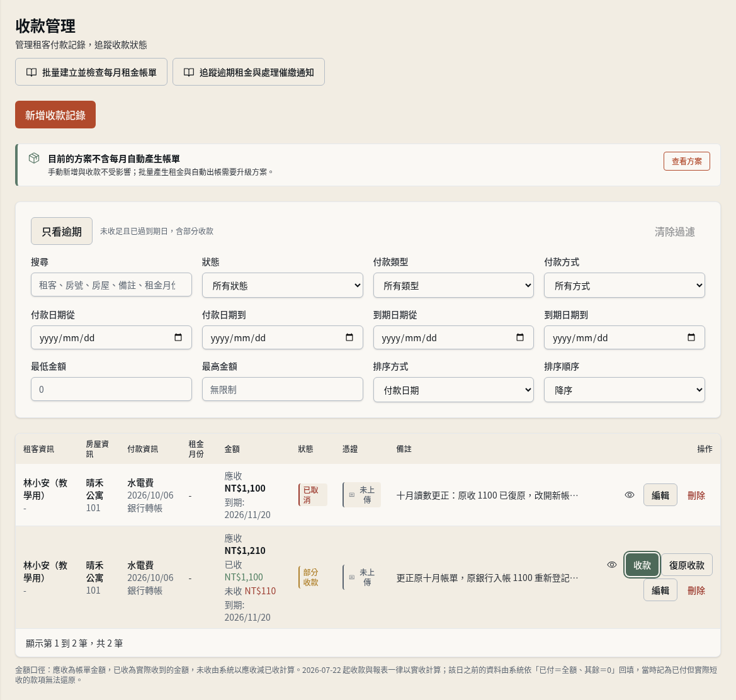
Task: Click 查看方案 button
Action: tap(687, 161)
